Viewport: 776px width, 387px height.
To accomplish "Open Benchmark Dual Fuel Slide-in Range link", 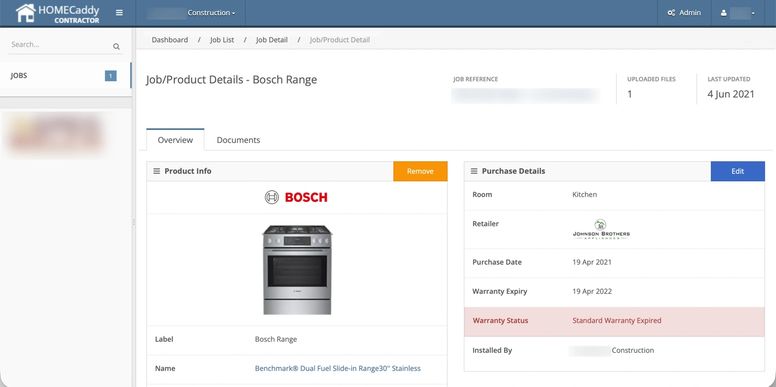I will pos(338,369).
